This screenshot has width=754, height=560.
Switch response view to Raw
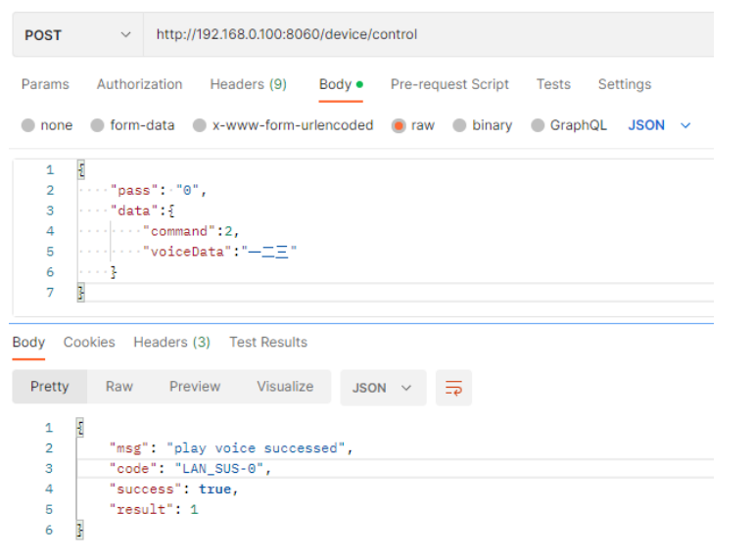pyautogui.click(x=119, y=387)
